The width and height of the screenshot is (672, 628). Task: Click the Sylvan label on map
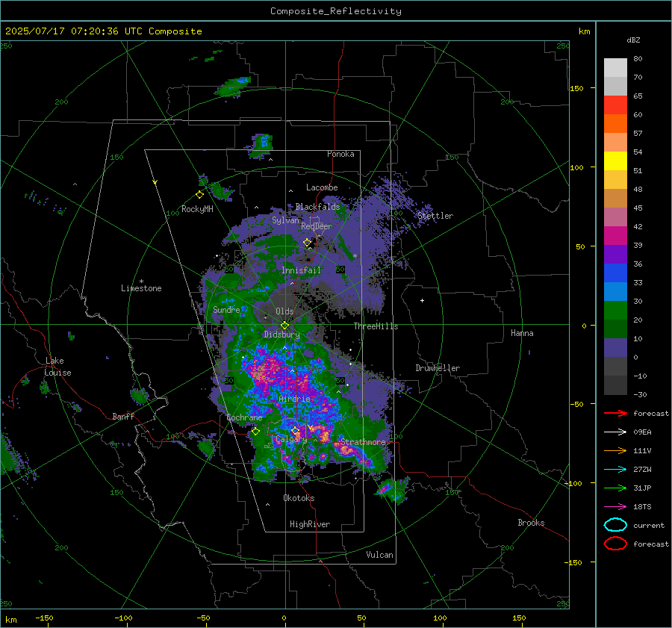(x=285, y=220)
